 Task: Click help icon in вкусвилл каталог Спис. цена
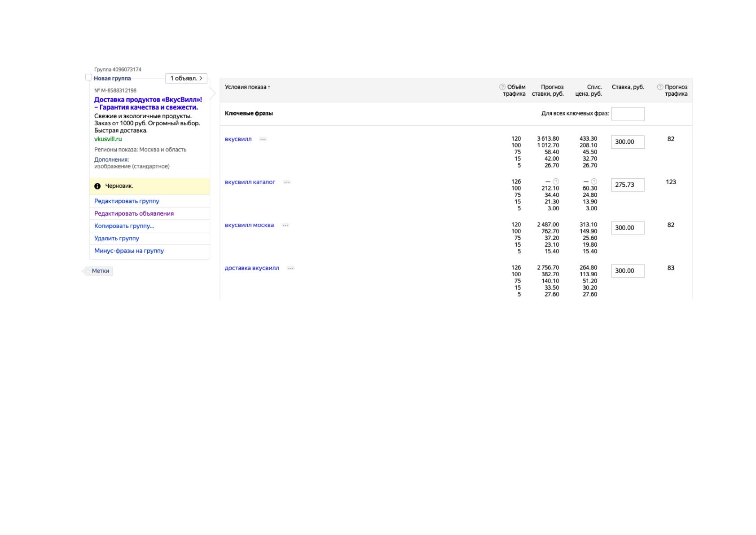coord(594,182)
